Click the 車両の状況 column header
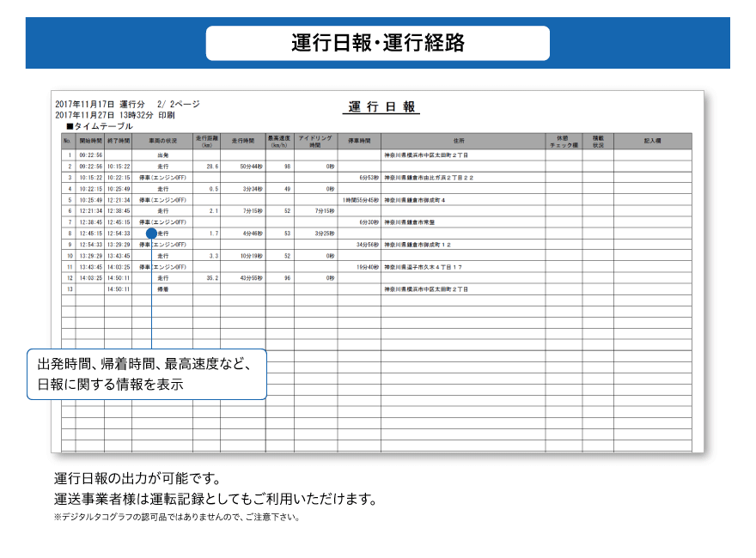756x558 pixels. [162, 141]
